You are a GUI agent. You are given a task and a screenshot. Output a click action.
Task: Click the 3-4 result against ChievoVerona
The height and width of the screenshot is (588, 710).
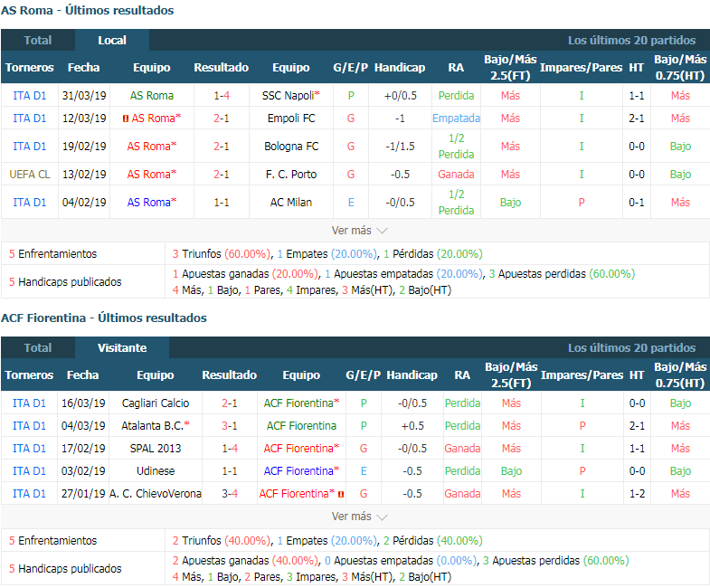coord(230,494)
